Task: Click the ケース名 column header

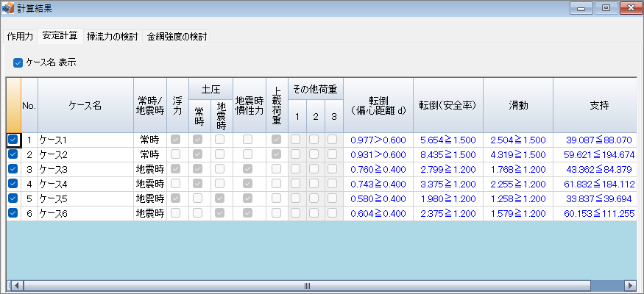Action: [x=85, y=105]
